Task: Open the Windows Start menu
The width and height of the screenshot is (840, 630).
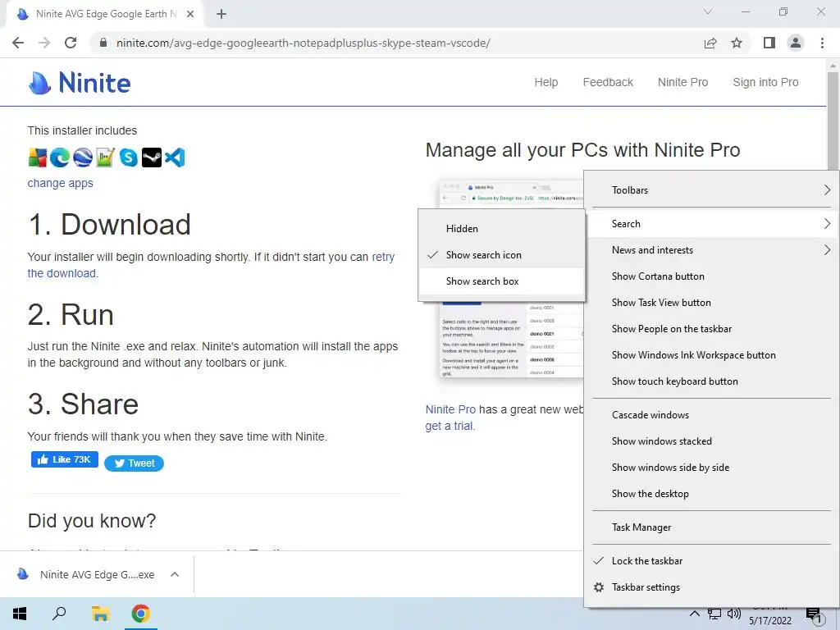Action: pyautogui.click(x=20, y=614)
